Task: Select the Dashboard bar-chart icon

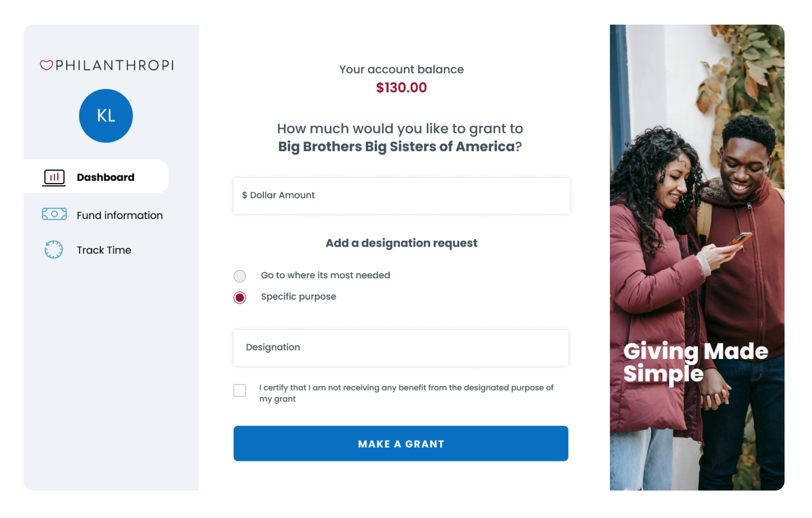Action: 54,177
